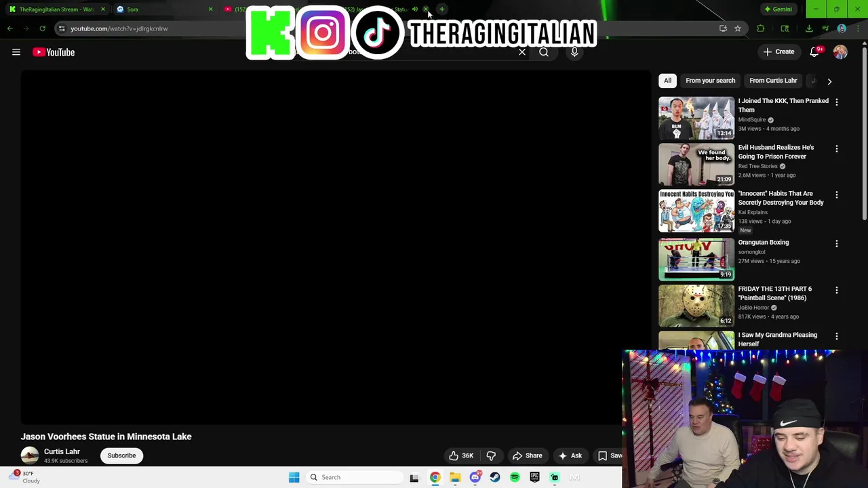Go to the YouTube home logo
Image resolution: width=868 pixels, height=488 pixels.
click(x=54, y=52)
